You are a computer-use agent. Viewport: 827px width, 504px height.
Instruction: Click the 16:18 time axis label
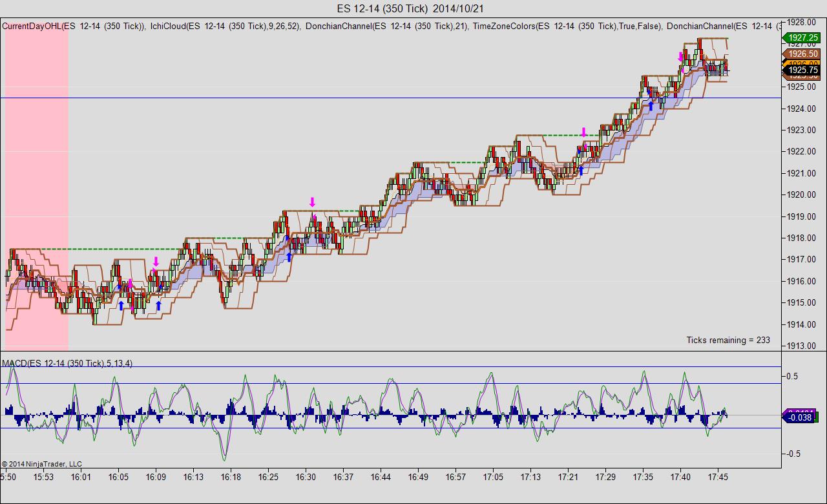[231, 477]
